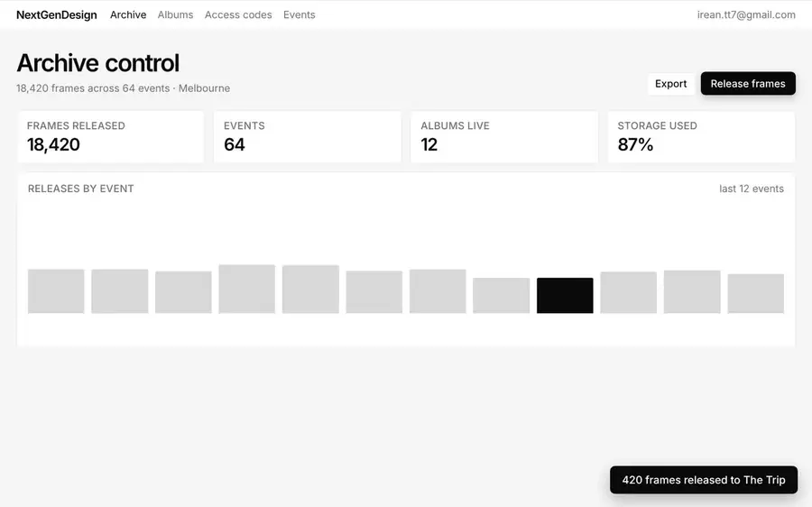Switch to Access codes tab

click(x=238, y=14)
